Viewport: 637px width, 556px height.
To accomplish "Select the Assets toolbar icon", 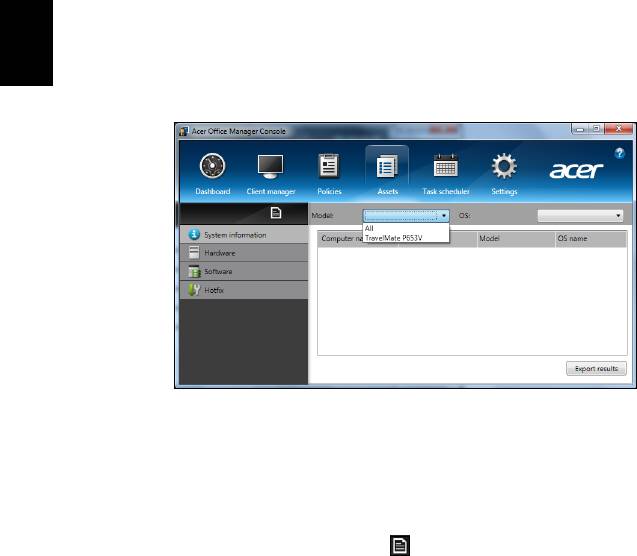I will tap(386, 170).
